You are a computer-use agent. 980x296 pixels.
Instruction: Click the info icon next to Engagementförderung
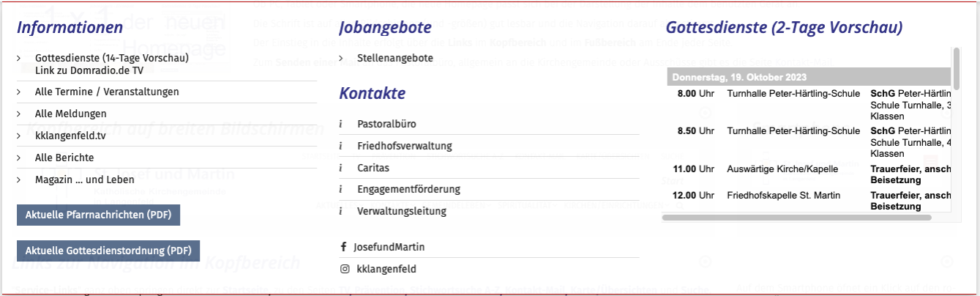341,189
